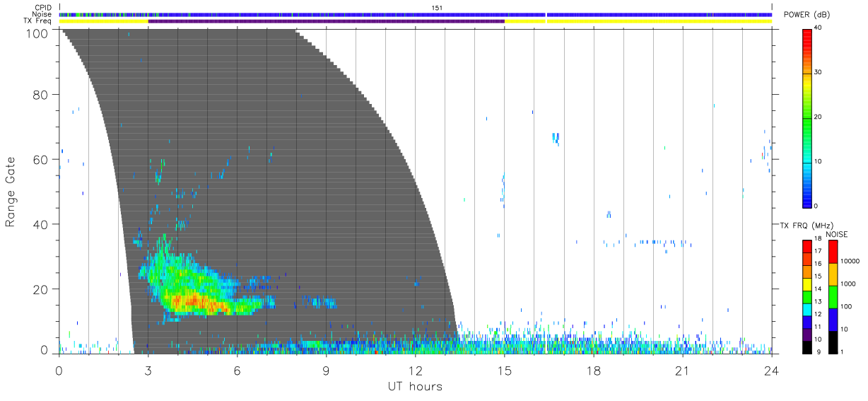Click the '20' tick on power scale

[x=819, y=117]
